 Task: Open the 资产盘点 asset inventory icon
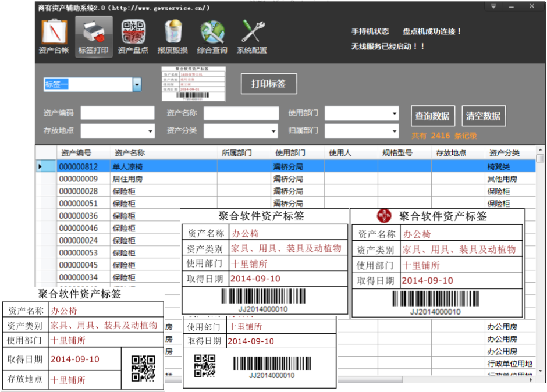[x=133, y=37]
